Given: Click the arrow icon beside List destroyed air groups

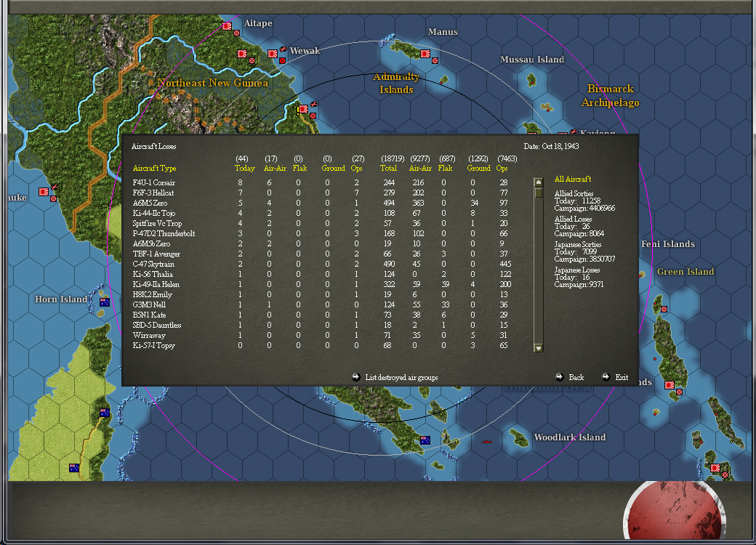Looking at the screenshot, I should coord(355,377).
